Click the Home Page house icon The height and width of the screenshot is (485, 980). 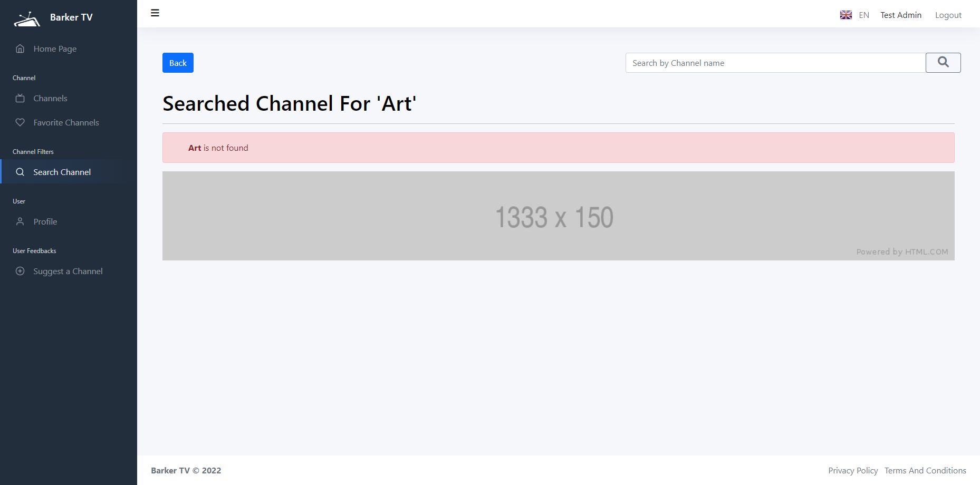tap(20, 49)
